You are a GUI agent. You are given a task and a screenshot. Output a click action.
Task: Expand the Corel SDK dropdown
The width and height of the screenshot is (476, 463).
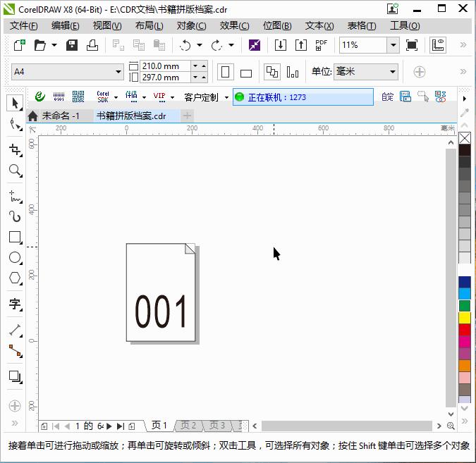tap(116, 97)
